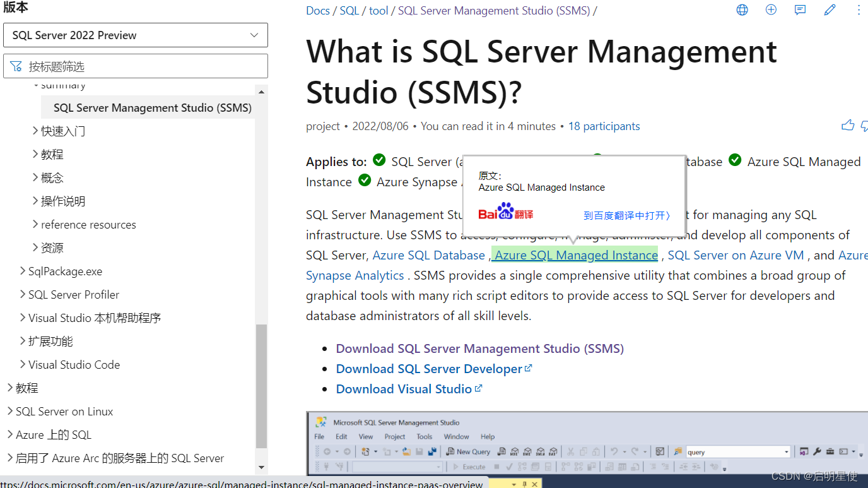Click Execute in the SSMS screenshot toolbar
Viewport: 868px width, 488px height.
tap(469, 467)
